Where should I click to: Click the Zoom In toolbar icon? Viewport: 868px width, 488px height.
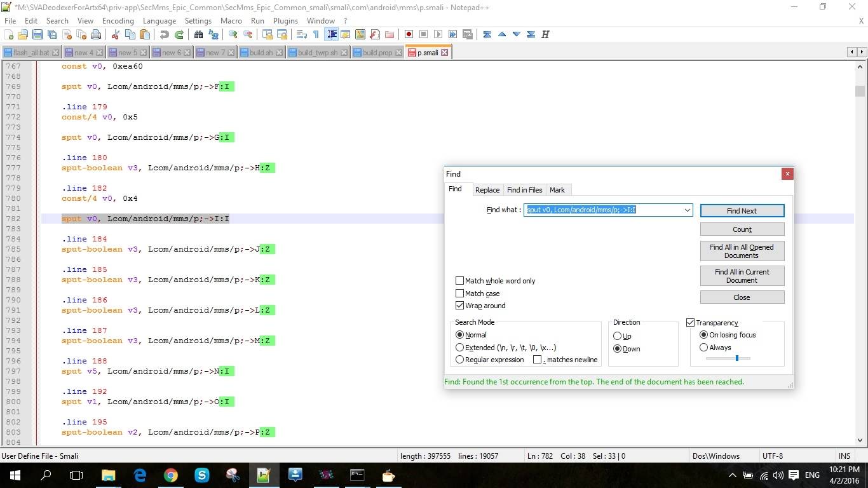pos(232,34)
